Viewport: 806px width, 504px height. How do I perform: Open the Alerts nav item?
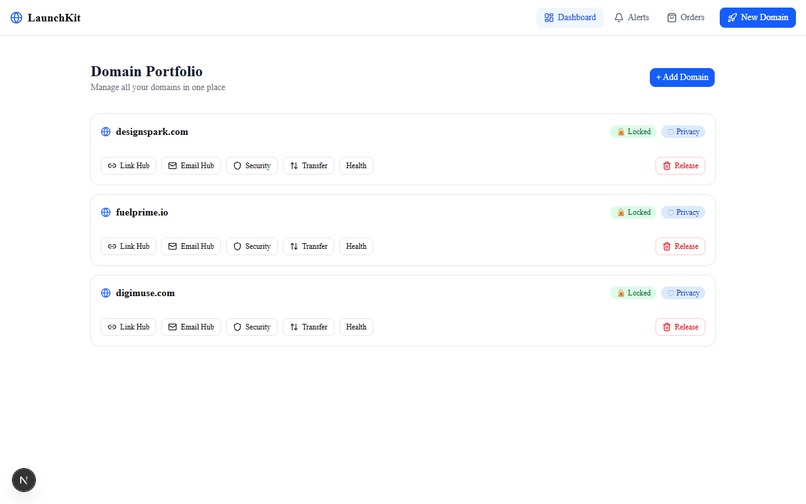pos(632,17)
